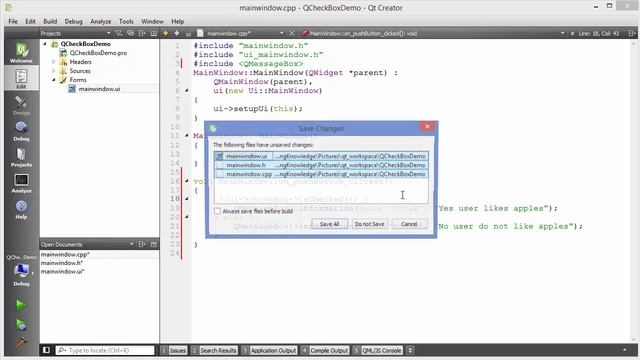Screen dimensions: 640x360
Task: Open the Analyze menu
Action: pyautogui.click(x=100, y=21)
